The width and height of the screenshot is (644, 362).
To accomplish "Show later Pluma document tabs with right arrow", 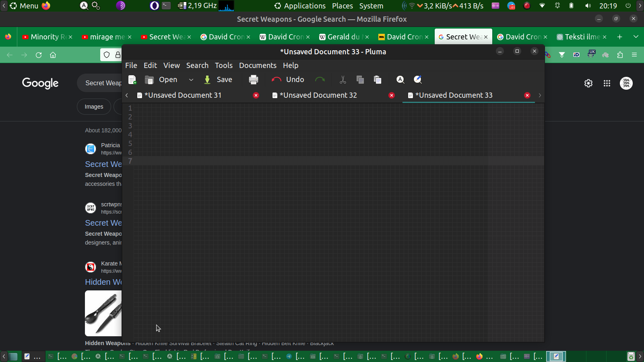I will [540, 95].
